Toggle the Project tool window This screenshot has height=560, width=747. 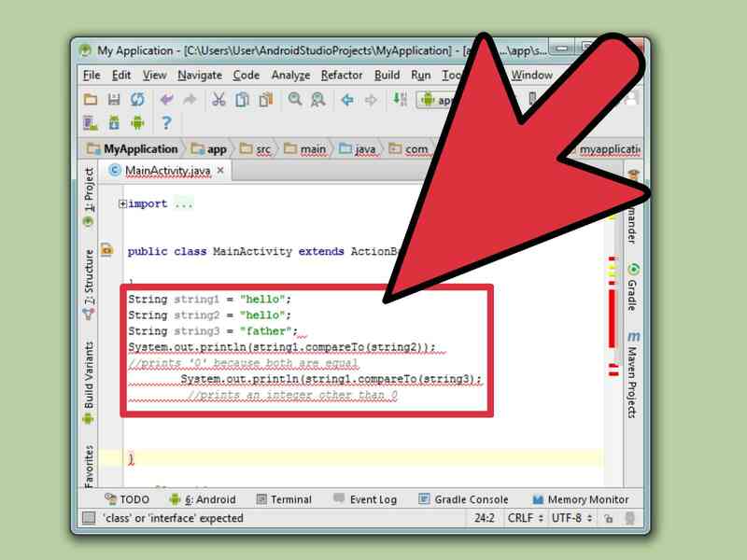[x=87, y=189]
